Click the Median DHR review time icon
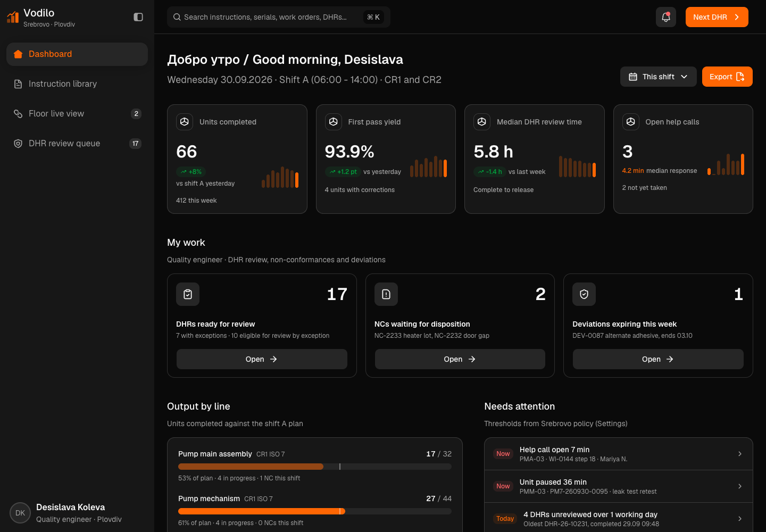Image resolution: width=766 pixels, height=532 pixels. pyautogui.click(x=482, y=122)
